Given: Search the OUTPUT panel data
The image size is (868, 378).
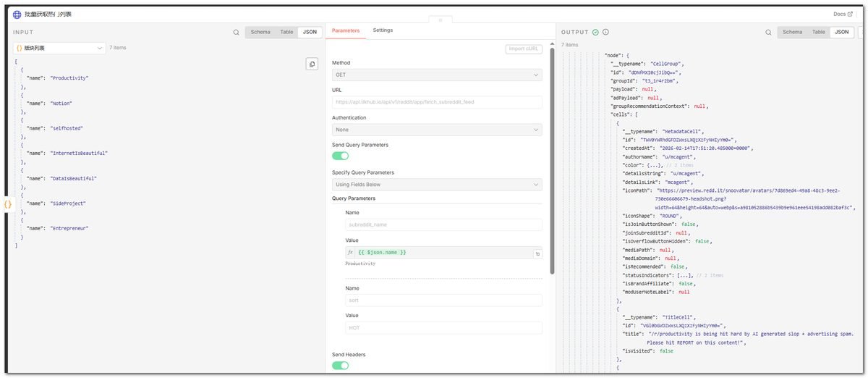Looking at the screenshot, I should pos(768,32).
